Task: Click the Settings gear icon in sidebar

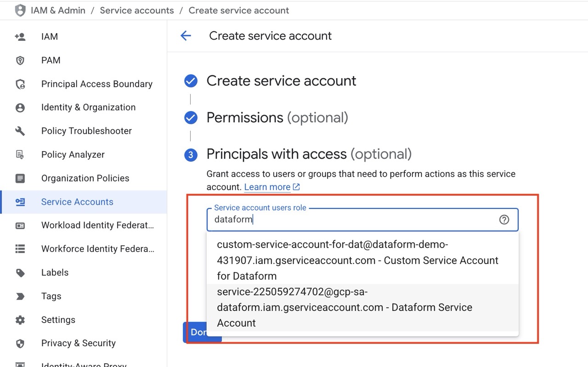Action: tap(20, 320)
